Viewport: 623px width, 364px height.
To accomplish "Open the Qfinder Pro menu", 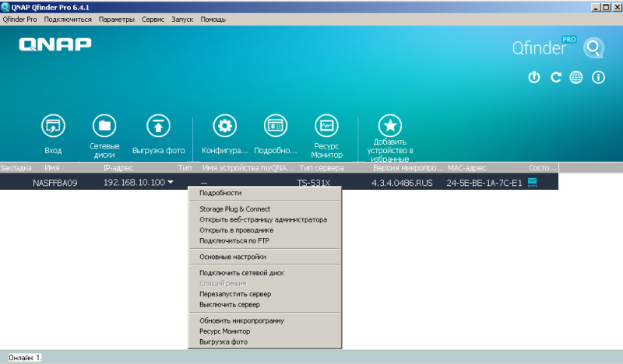I will (19, 19).
